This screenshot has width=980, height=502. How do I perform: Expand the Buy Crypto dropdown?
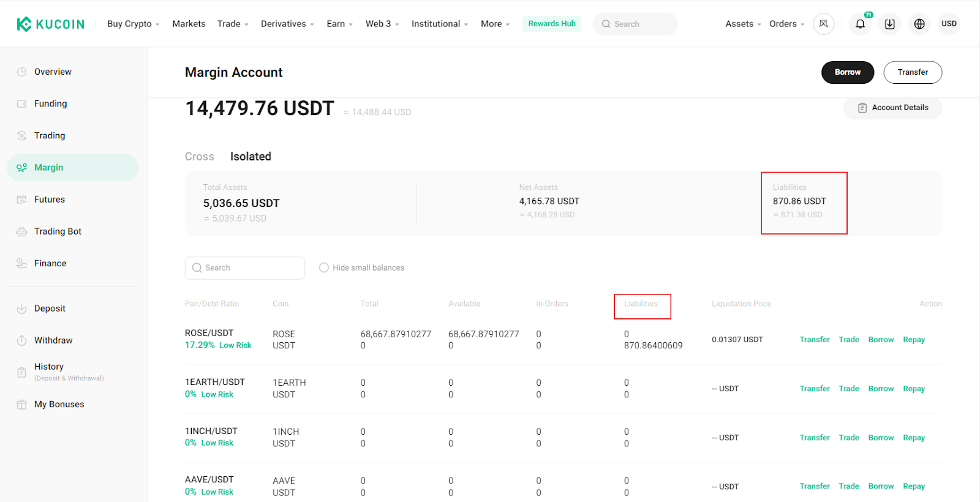134,24
